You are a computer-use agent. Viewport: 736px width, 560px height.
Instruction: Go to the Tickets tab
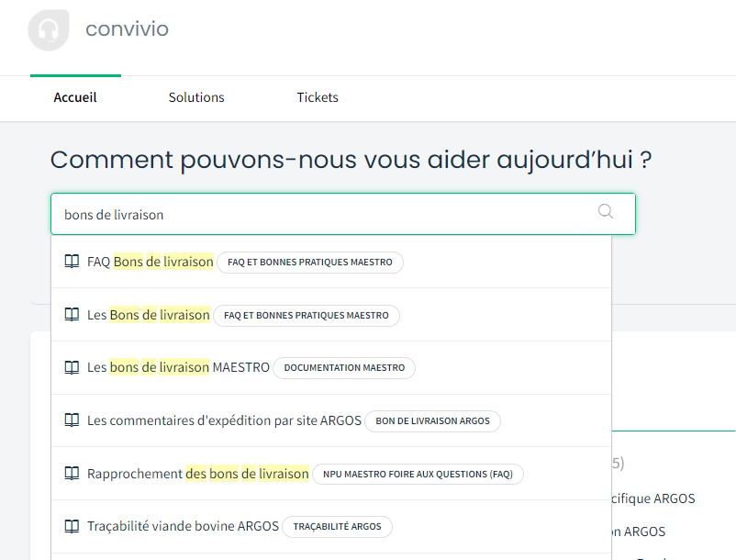318,97
